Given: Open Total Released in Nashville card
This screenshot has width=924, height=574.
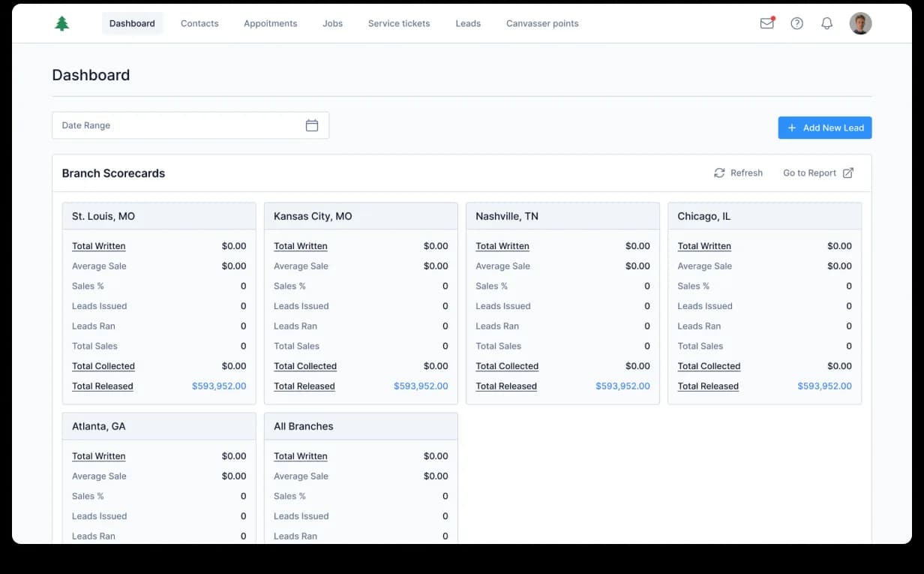Looking at the screenshot, I should pos(506,386).
